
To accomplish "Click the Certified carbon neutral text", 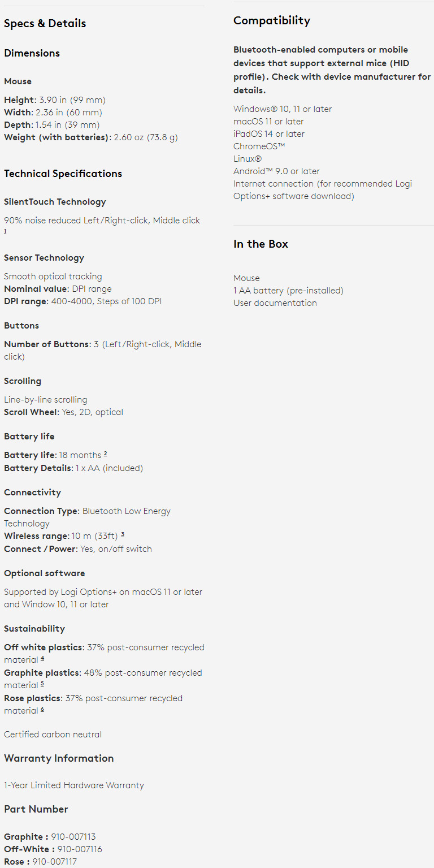I will point(53,735).
